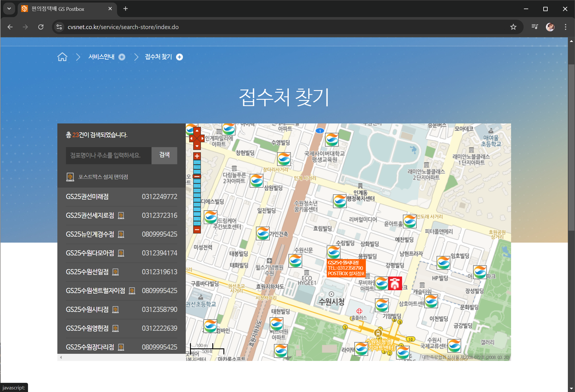This screenshot has height=392, width=575.
Task: Click red subway marker on map
Action: coord(395,283)
